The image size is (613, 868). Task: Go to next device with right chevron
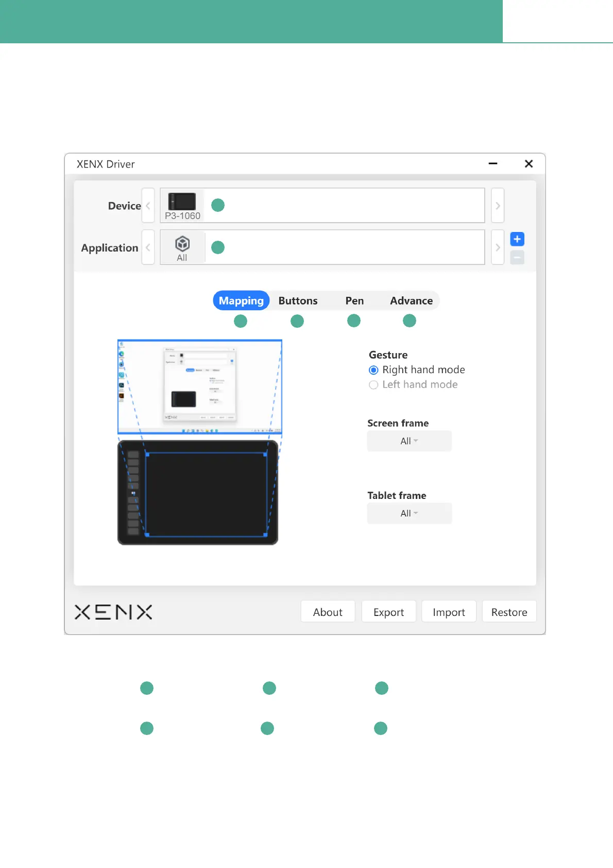[498, 206]
